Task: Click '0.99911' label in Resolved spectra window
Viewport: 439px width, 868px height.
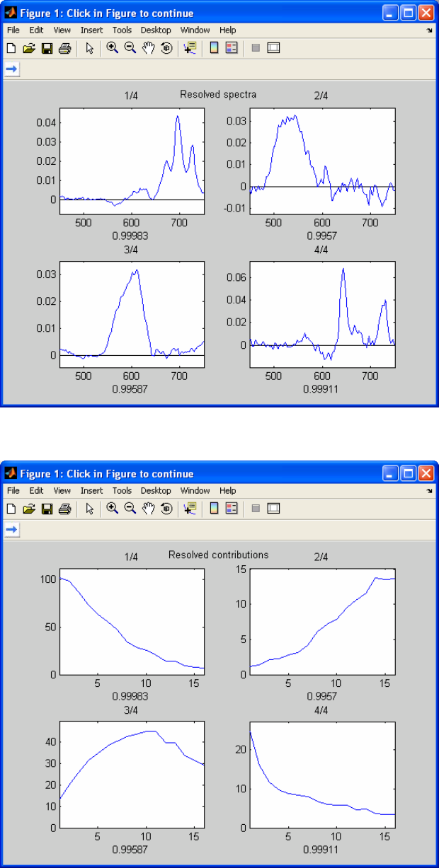Action: (x=322, y=389)
